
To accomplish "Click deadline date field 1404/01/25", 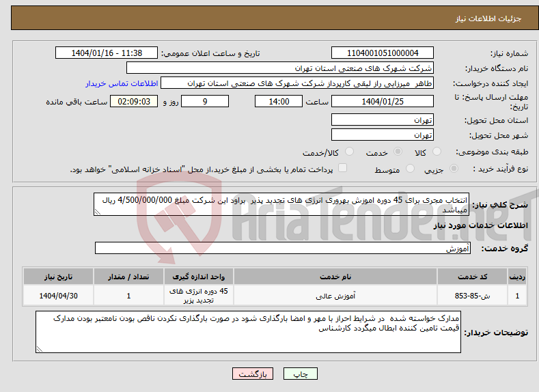I will click(x=383, y=101).
